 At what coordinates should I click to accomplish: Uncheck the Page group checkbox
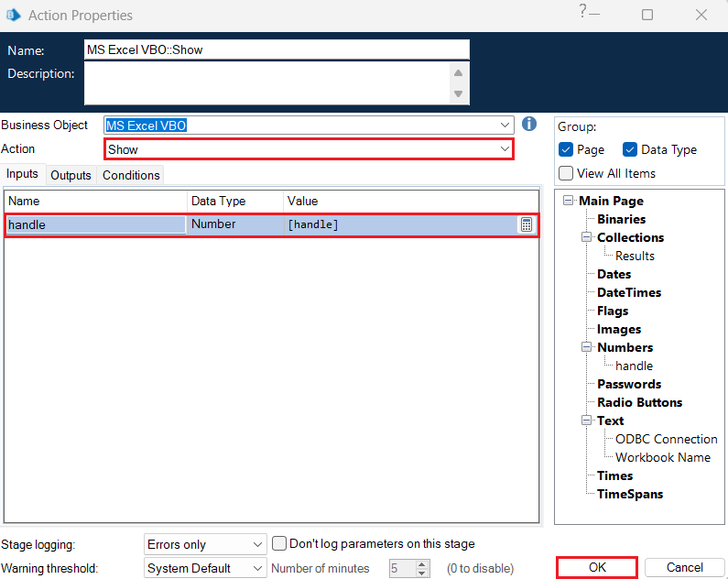[567, 150]
